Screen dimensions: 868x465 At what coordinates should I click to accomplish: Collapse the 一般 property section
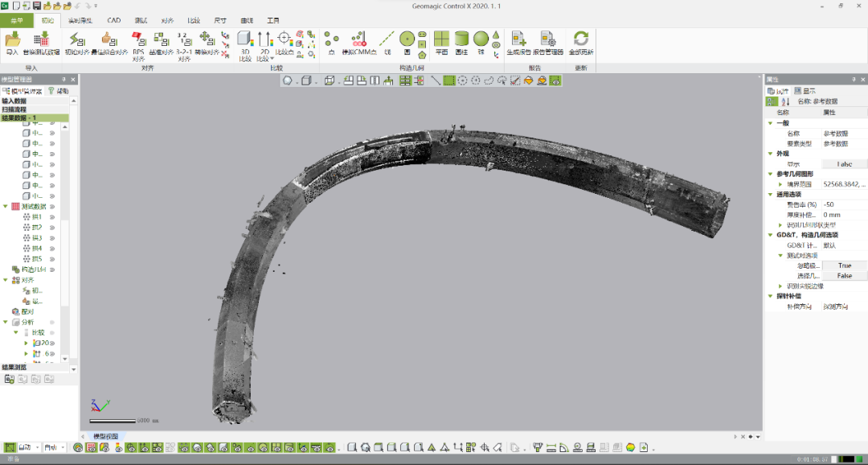770,124
